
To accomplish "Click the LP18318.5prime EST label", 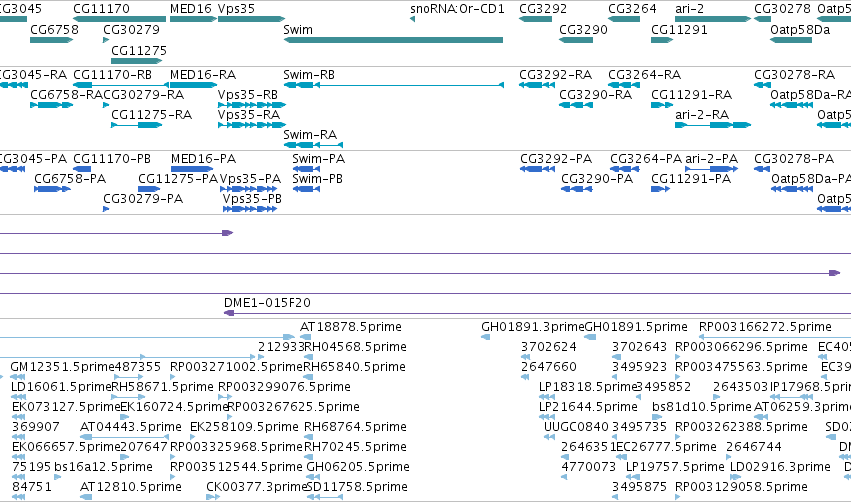I will pyautogui.click(x=587, y=387).
